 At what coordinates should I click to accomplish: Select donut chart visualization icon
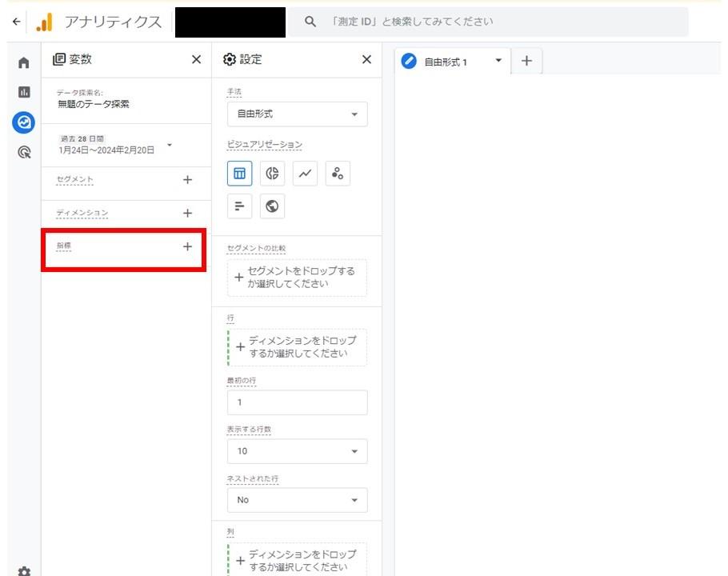click(272, 174)
